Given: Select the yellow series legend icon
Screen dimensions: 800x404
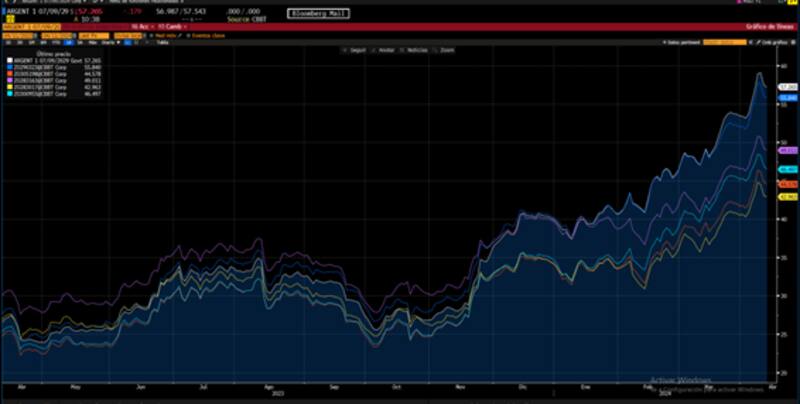Looking at the screenshot, I should point(8,86).
